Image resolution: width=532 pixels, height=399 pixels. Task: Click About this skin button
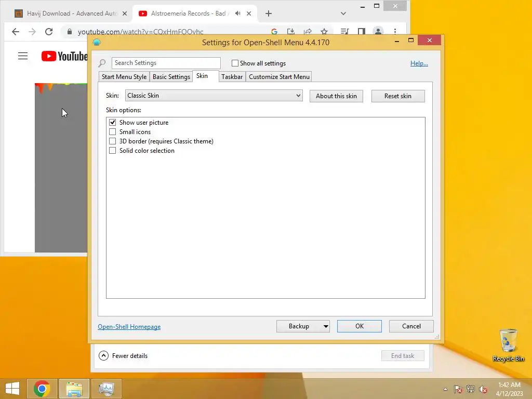[336, 96]
